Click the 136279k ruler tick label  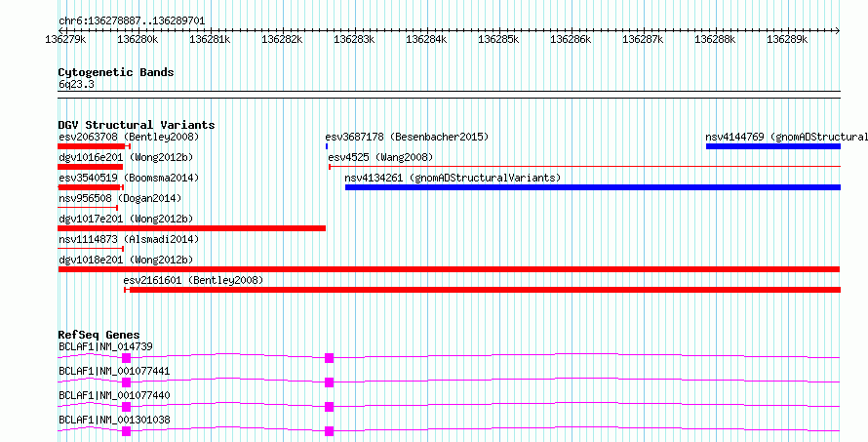[x=66, y=39]
